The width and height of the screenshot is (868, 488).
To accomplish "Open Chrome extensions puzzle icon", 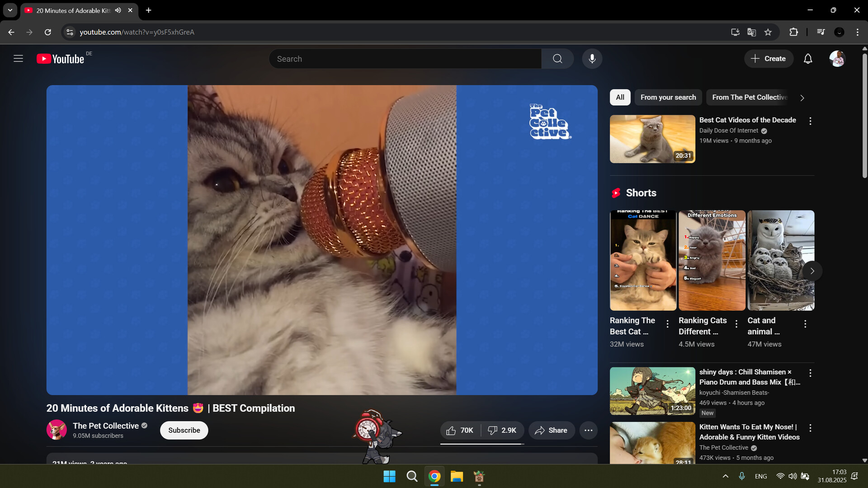I will pyautogui.click(x=793, y=32).
